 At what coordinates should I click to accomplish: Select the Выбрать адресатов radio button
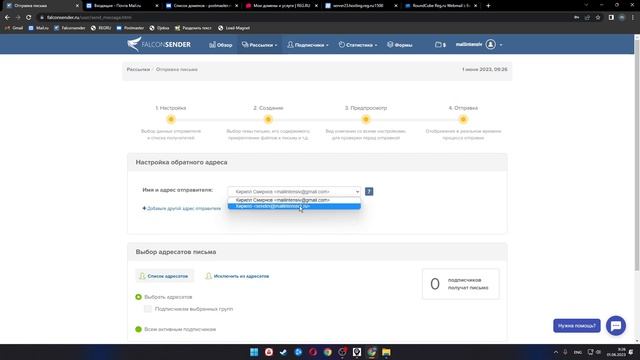[138, 297]
